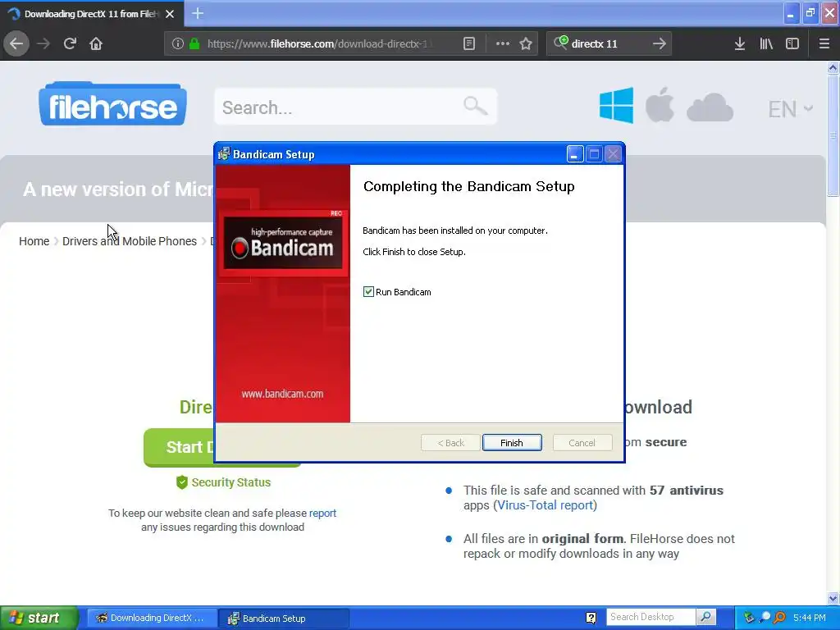Click the page scrollbar down arrow
The image size is (840, 630).
click(x=833, y=598)
